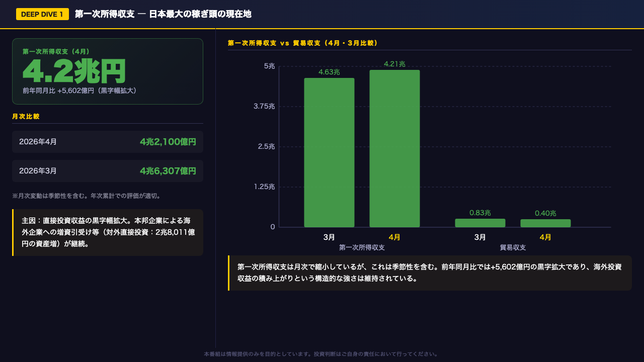Click the 2.5兆 y-axis label
The height and width of the screenshot is (362, 644).
coord(267,146)
